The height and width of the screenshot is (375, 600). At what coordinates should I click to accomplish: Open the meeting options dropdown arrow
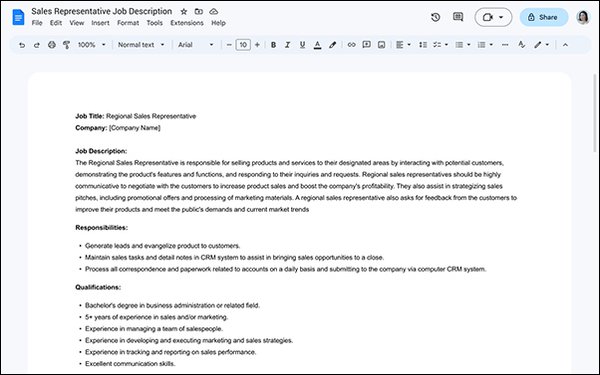pos(501,17)
